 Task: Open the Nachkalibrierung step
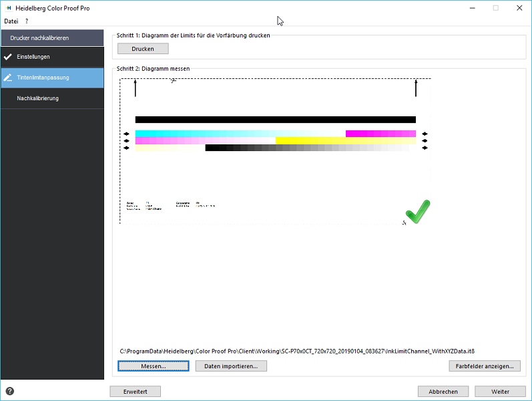[x=52, y=98]
